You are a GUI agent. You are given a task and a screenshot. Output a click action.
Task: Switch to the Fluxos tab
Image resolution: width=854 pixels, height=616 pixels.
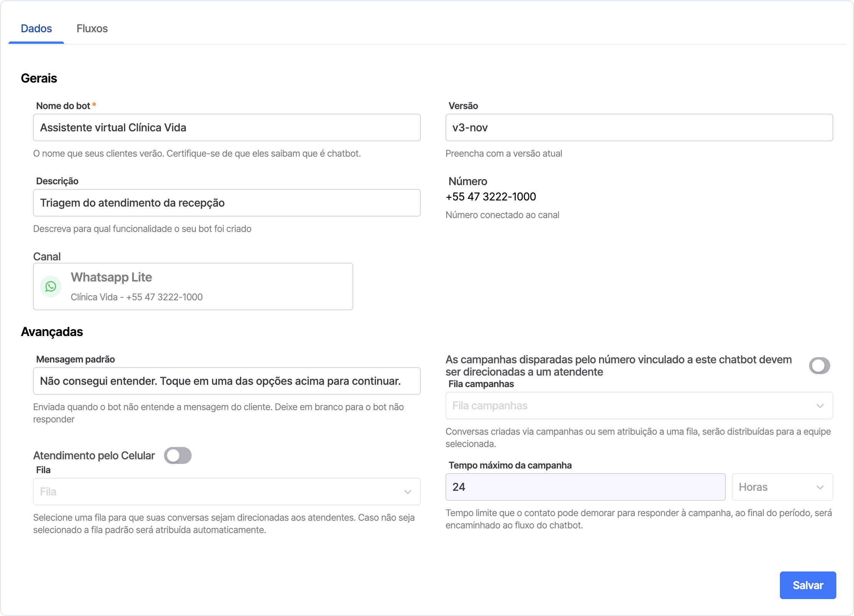pos(92,28)
